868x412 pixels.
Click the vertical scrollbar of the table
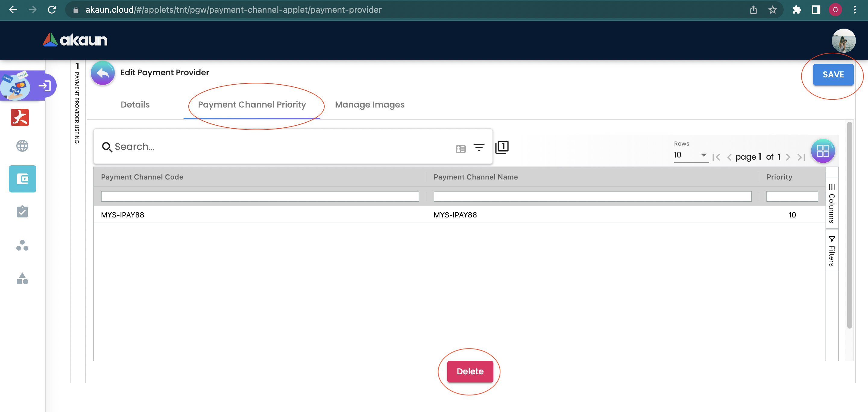(x=849, y=225)
